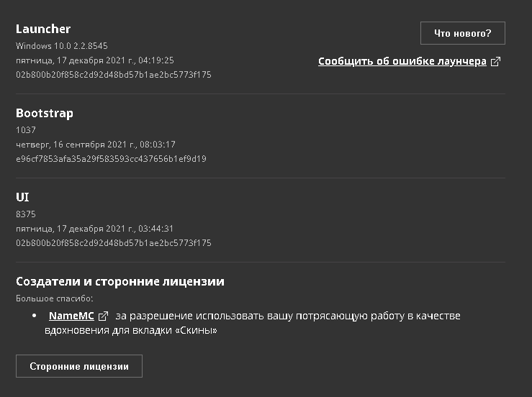Follow the NameMC link

[x=71, y=316]
